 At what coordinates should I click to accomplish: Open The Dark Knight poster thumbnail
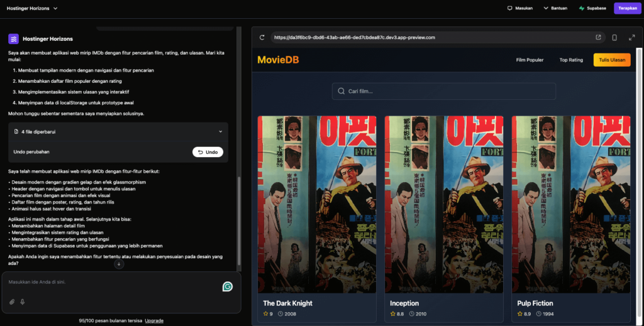point(317,204)
